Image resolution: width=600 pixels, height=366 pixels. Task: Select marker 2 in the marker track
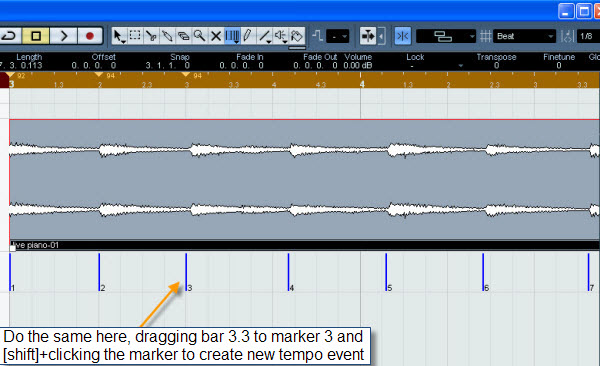tap(100, 272)
